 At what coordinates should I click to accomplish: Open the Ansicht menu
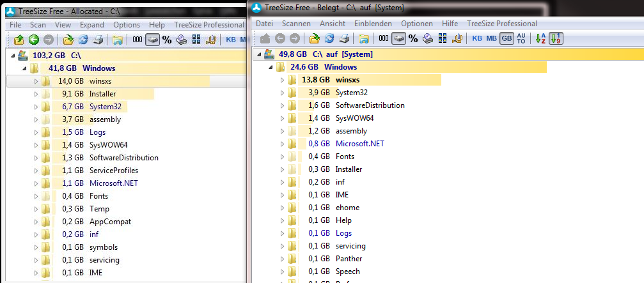pyautogui.click(x=333, y=24)
